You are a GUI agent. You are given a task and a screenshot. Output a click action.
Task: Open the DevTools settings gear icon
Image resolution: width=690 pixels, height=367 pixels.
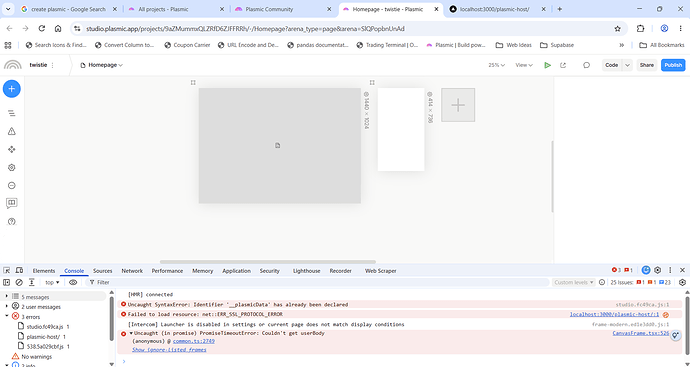(x=657, y=270)
